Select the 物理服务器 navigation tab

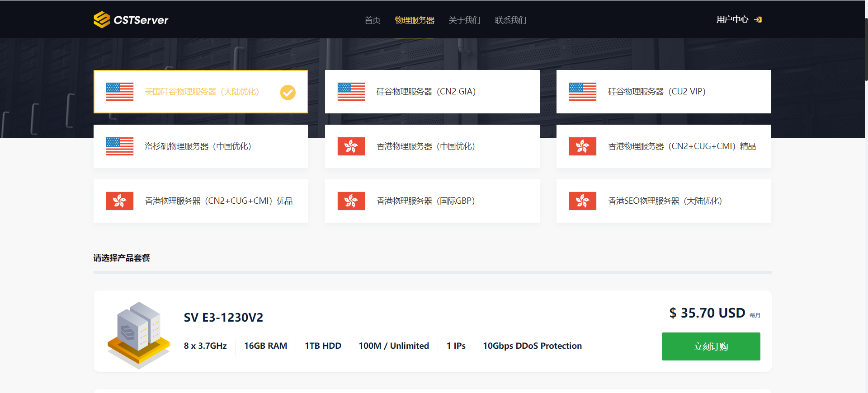pos(414,20)
